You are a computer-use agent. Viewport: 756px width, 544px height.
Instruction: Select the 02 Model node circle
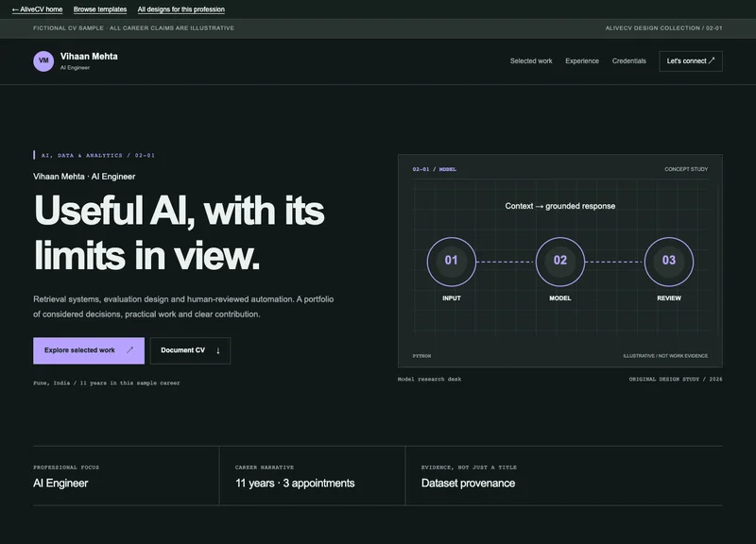tap(559, 262)
